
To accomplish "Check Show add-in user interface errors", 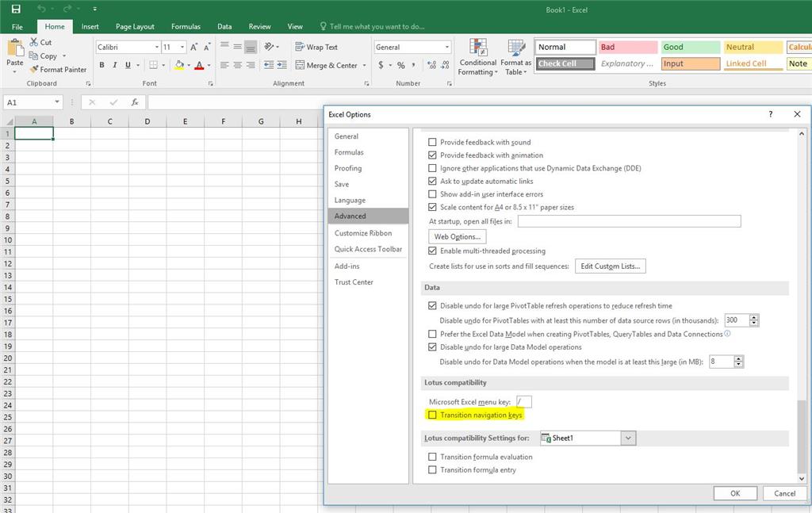I will pyautogui.click(x=432, y=194).
